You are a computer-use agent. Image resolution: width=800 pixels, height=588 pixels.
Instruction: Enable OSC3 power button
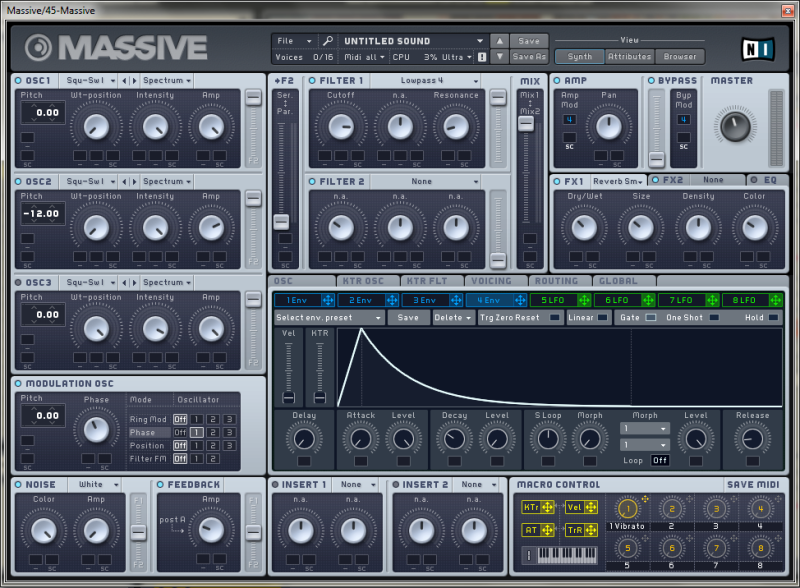coord(18,283)
